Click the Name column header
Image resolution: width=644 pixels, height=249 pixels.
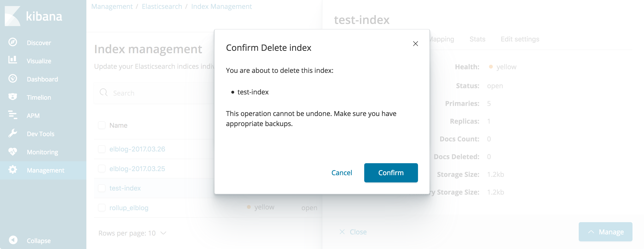[118, 125]
